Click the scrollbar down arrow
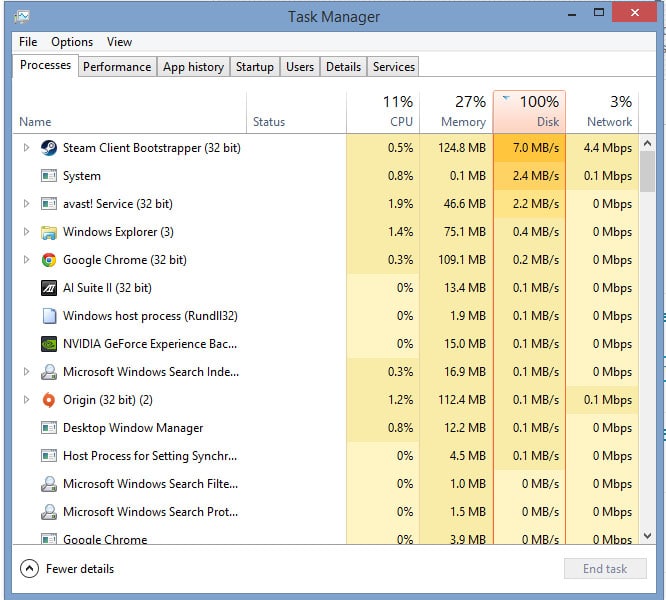Image resolution: width=666 pixels, height=600 pixels. click(x=647, y=536)
